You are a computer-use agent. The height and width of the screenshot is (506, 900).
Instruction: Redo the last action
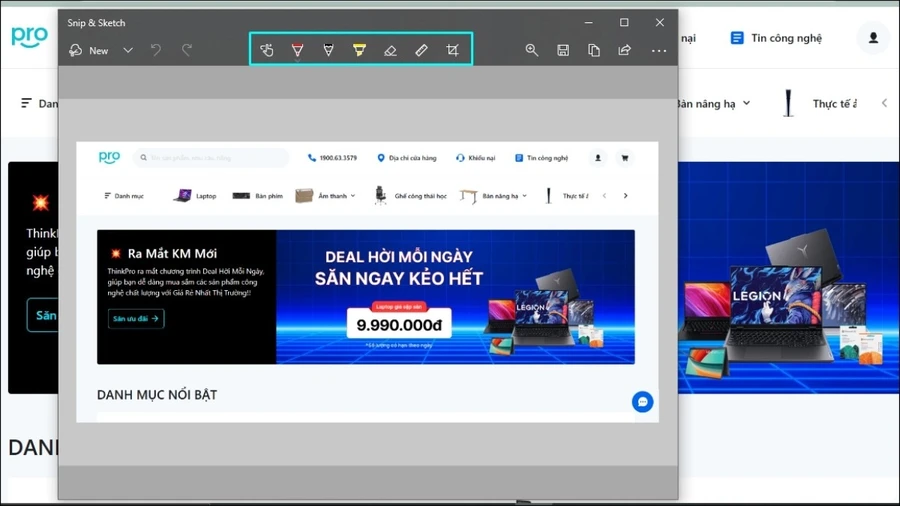[x=187, y=50]
